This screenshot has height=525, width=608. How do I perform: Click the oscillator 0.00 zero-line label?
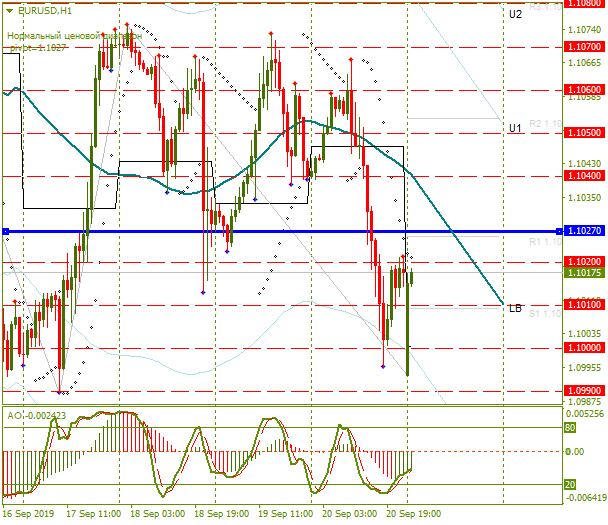pos(575,452)
